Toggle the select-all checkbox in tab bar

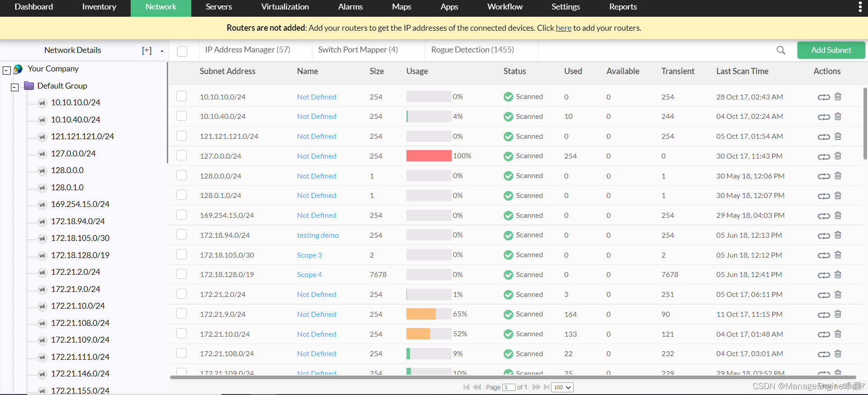(x=182, y=51)
